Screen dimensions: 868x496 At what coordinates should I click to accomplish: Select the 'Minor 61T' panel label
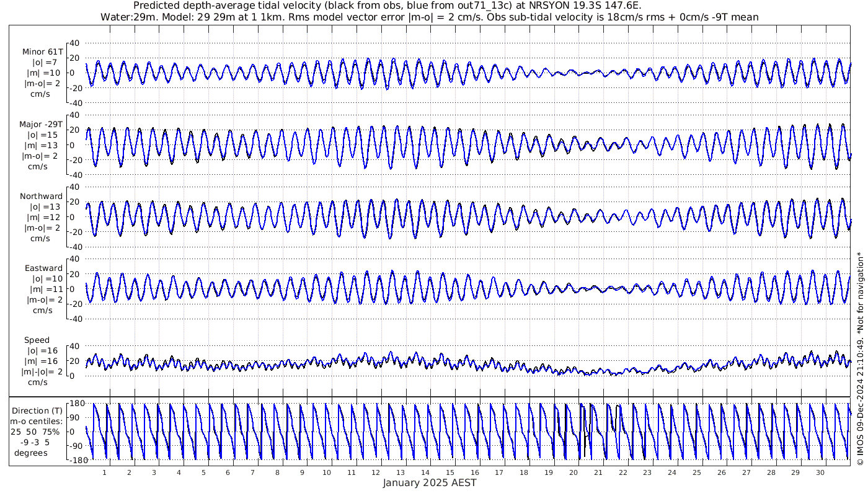pos(43,52)
